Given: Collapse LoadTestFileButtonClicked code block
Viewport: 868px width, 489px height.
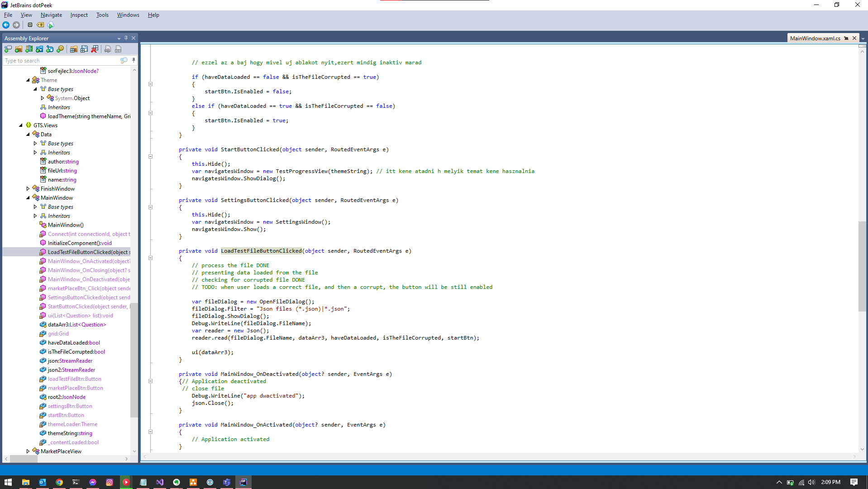Looking at the screenshot, I should (151, 258).
